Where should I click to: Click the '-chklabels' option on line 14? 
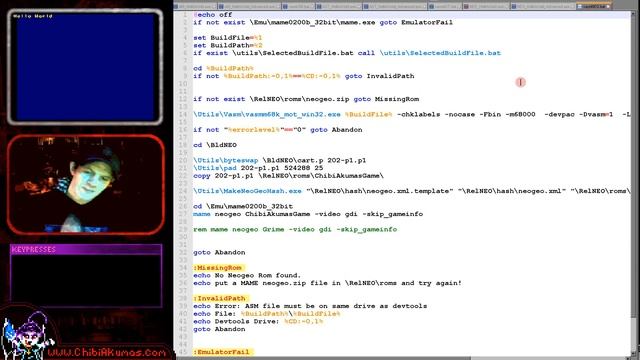(418, 114)
